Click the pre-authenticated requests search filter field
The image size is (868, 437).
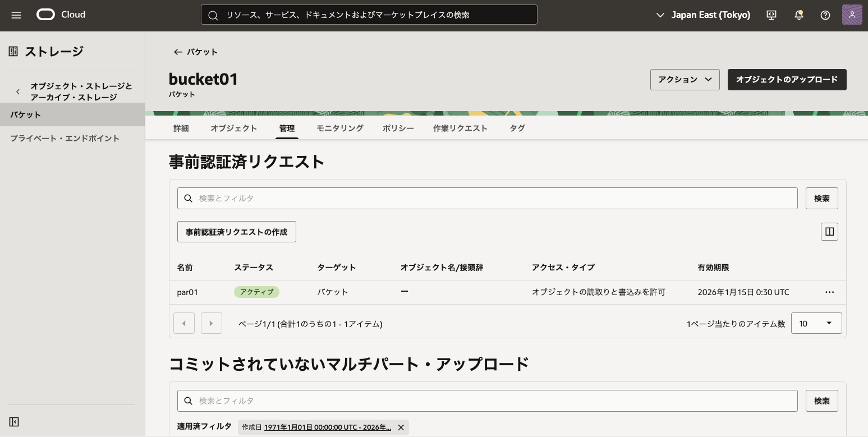point(487,198)
